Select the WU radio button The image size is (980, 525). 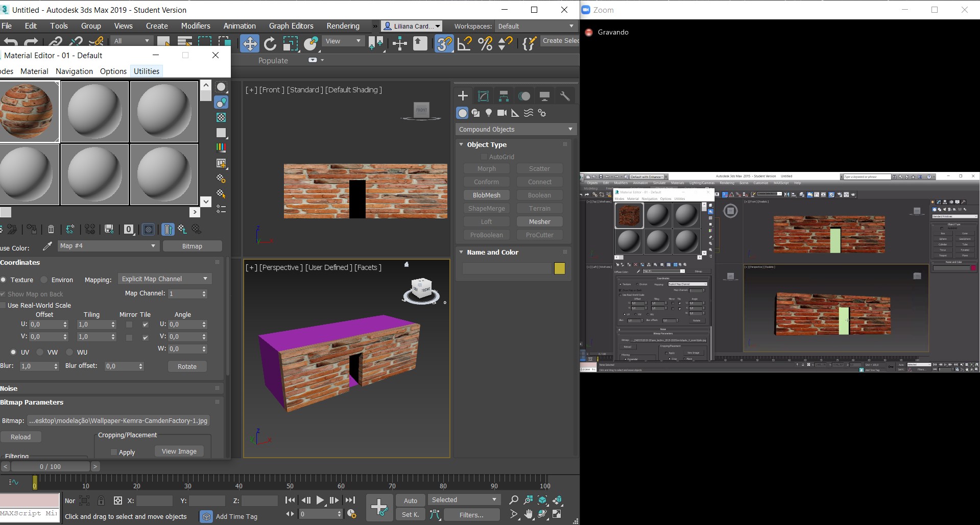[x=69, y=352]
